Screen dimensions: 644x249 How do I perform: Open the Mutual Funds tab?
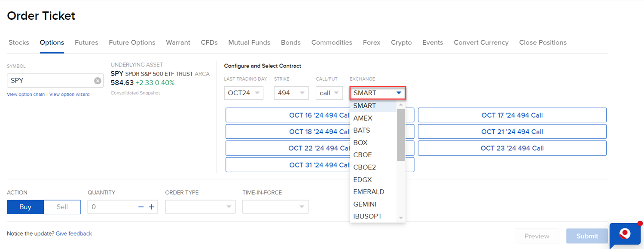coord(249,42)
